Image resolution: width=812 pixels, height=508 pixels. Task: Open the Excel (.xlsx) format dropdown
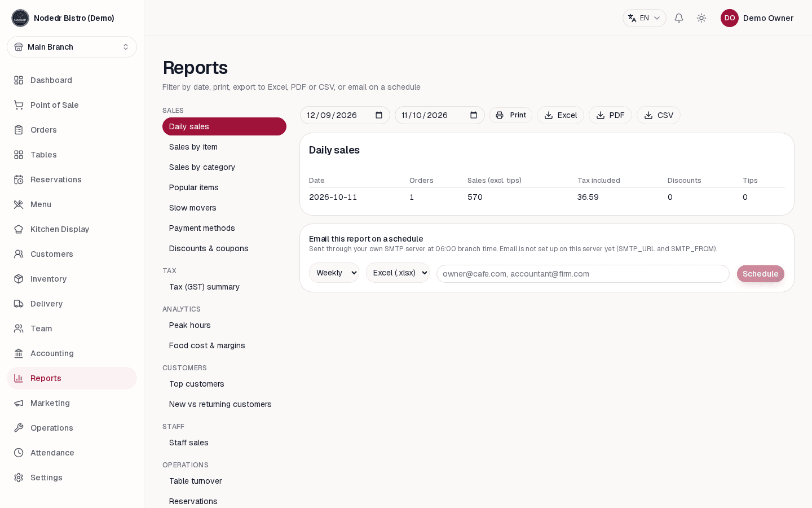point(398,273)
